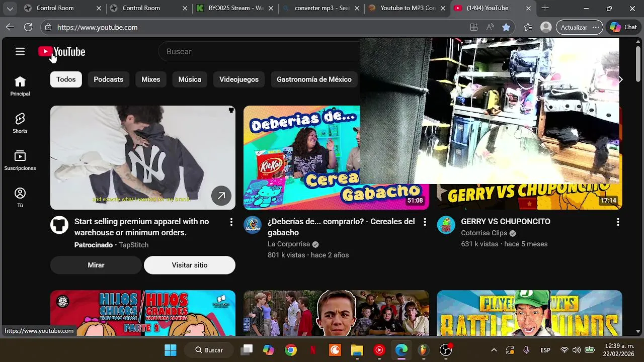Open File Explorer from the taskbar
644x362 pixels.
point(357,350)
